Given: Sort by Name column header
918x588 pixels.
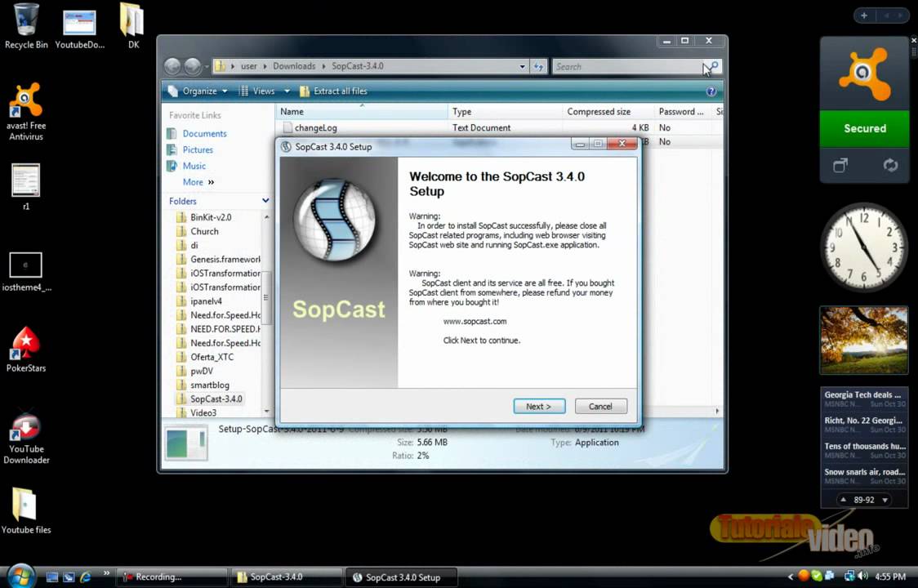Looking at the screenshot, I should pyautogui.click(x=361, y=111).
